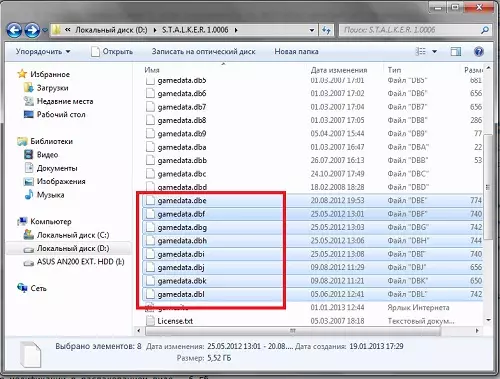Click the gamedata.dbg file icon
Viewport: 500px width, 379px height.
[x=150, y=227]
